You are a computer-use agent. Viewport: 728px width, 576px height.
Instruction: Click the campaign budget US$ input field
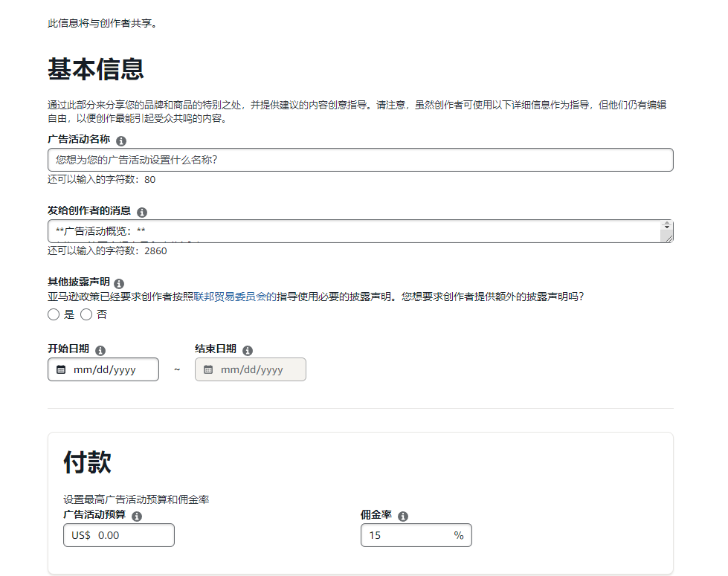coord(119,534)
